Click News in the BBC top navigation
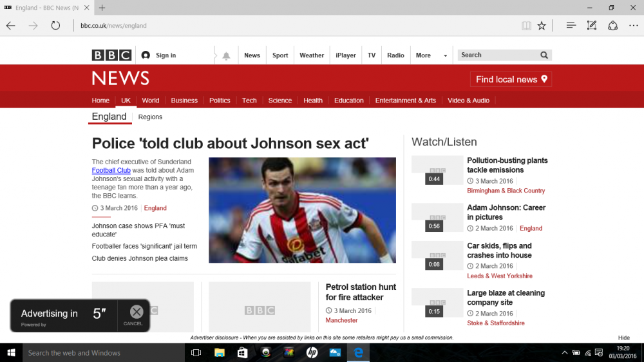 point(252,55)
